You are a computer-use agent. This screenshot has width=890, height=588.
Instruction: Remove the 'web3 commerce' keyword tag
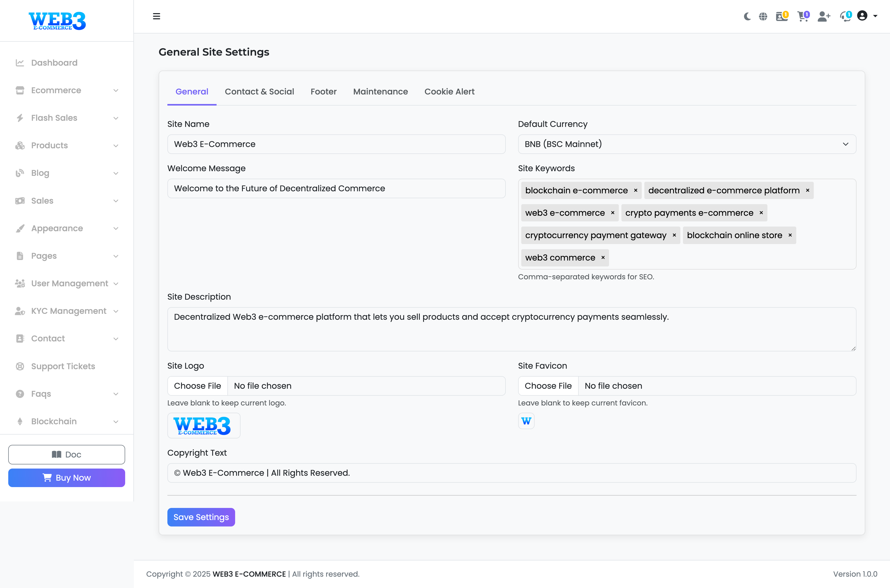[x=603, y=258]
